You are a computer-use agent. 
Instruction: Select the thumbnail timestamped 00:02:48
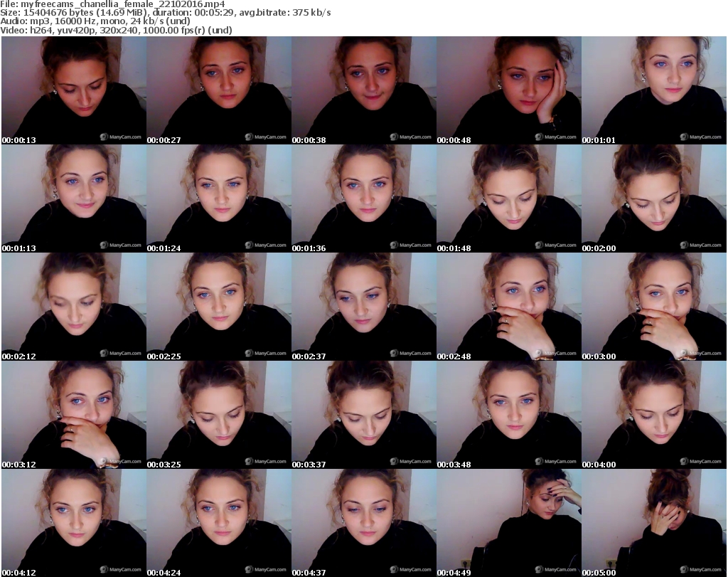click(509, 307)
